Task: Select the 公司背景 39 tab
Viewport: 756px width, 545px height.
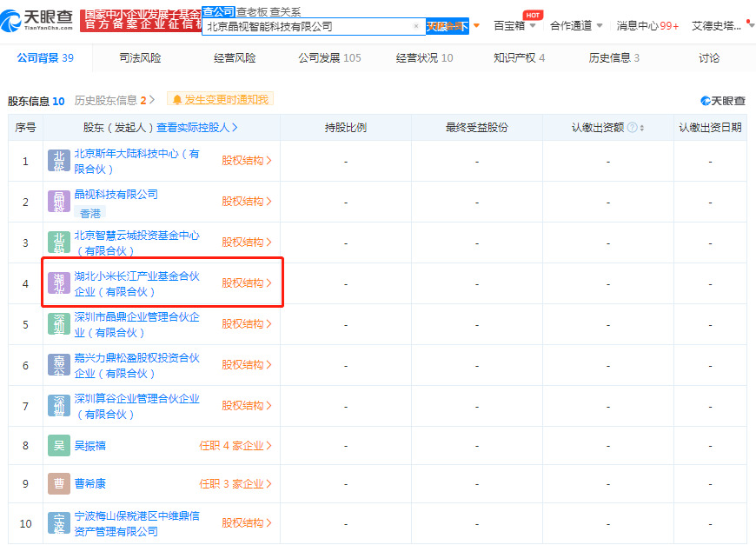Action: click(45, 58)
